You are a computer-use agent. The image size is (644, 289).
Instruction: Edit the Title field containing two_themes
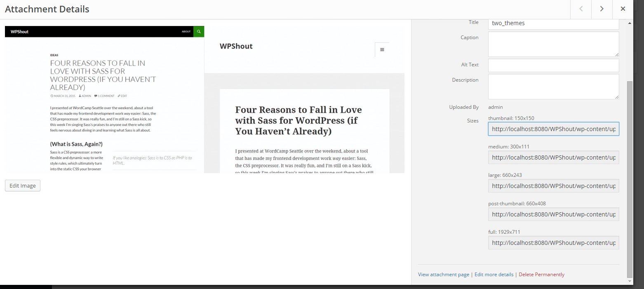click(554, 23)
